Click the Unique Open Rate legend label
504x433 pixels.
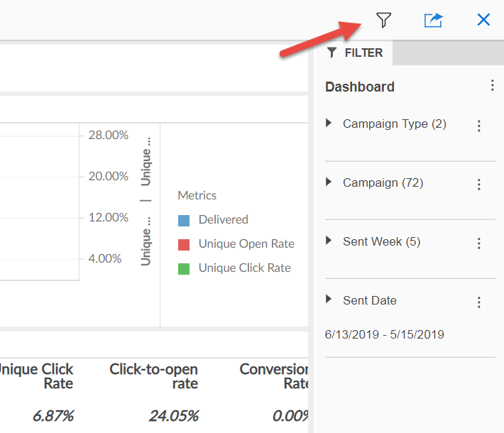246,244
